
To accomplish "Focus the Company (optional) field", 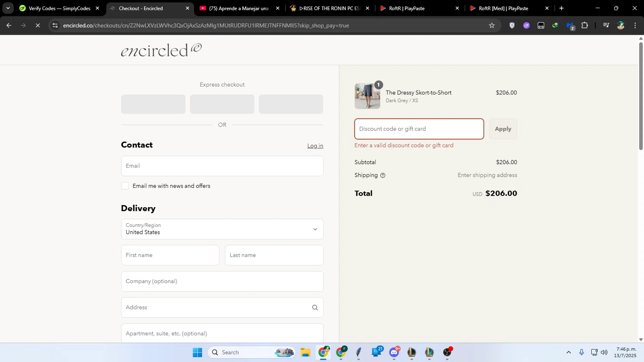I will tap(222, 281).
